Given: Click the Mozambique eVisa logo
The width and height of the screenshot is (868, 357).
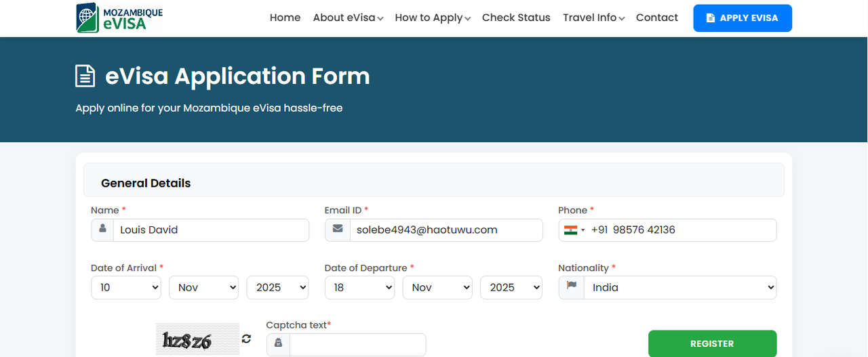Looking at the screenshot, I should point(120,18).
